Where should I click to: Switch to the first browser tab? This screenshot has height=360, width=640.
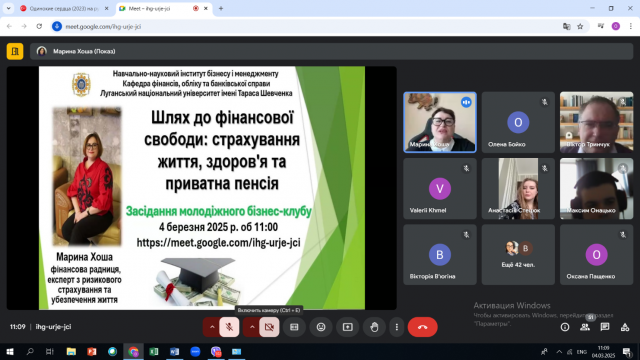pos(63,9)
